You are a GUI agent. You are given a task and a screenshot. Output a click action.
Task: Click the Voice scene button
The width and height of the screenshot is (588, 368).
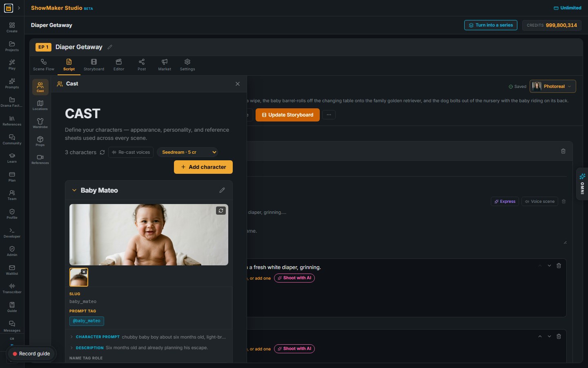click(540, 201)
